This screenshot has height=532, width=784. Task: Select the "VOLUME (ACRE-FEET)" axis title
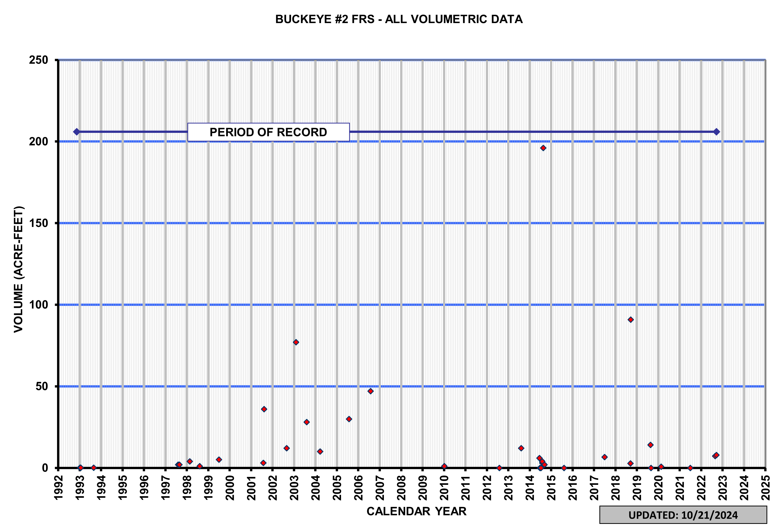tap(19, 269)
